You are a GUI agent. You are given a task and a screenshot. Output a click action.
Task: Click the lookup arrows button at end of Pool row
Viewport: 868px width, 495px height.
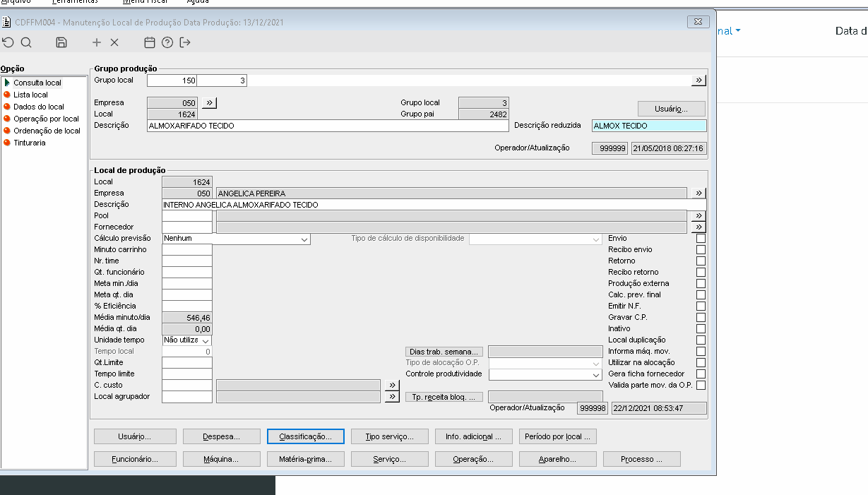[698, 215]
